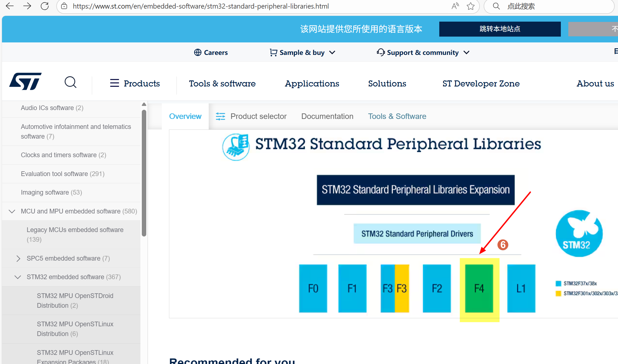This screenshot has height=364, width=618.
Task: Click the magnifier icon in the browser search box
Action: (x=496, y=6)
